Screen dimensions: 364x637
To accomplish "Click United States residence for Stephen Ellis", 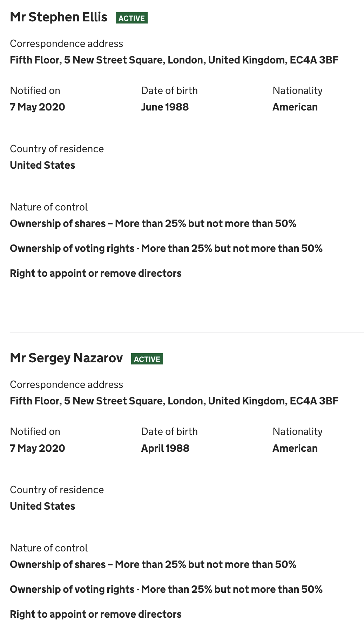I will click(42, 165).
